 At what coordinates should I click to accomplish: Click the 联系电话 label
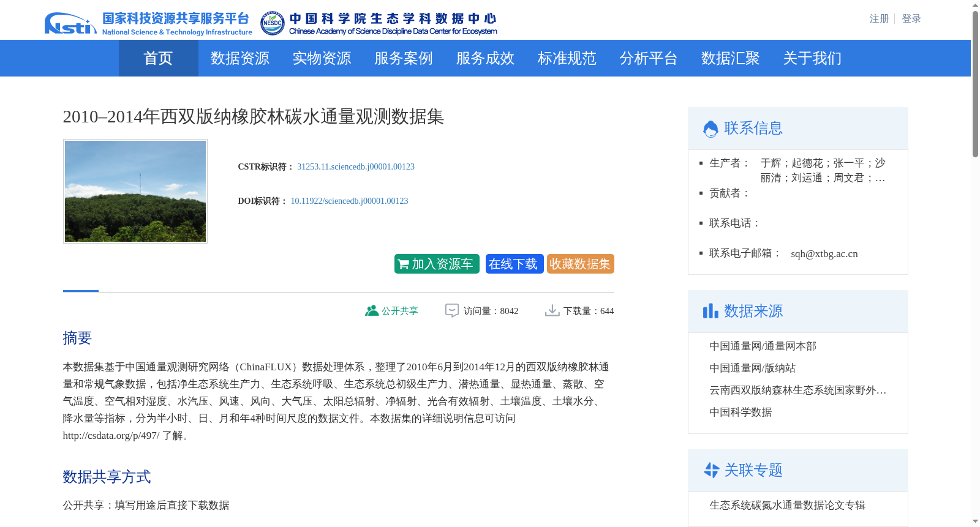(x=734, y=223)
